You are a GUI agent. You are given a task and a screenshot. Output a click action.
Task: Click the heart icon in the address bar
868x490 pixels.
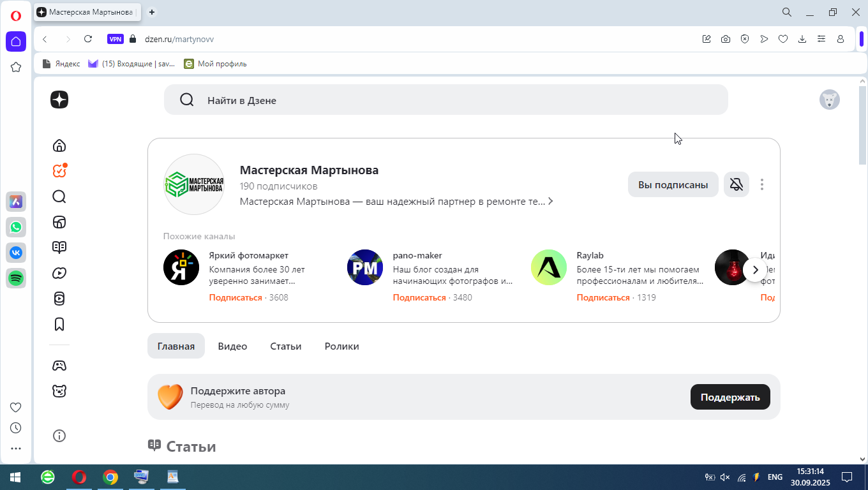(x=783, y=39)
